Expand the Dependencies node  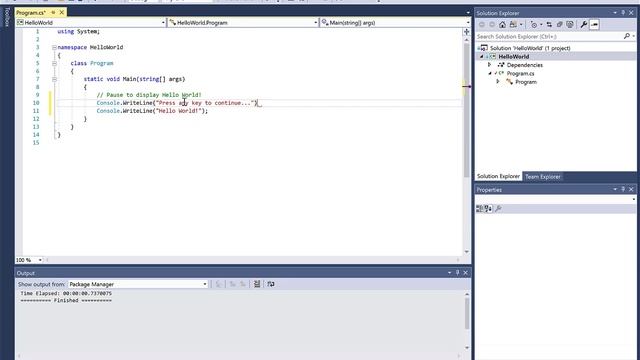point(489,65)
